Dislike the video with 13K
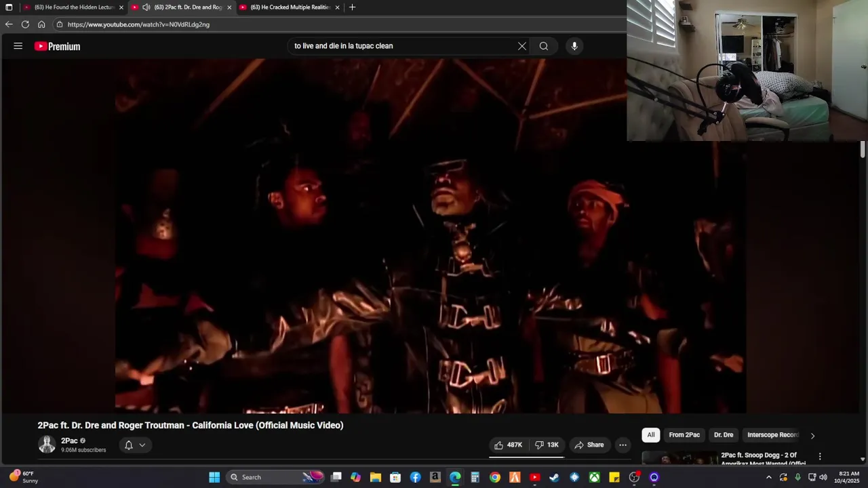The height and width of the screenshot is (488, 868). coord(547,445)
